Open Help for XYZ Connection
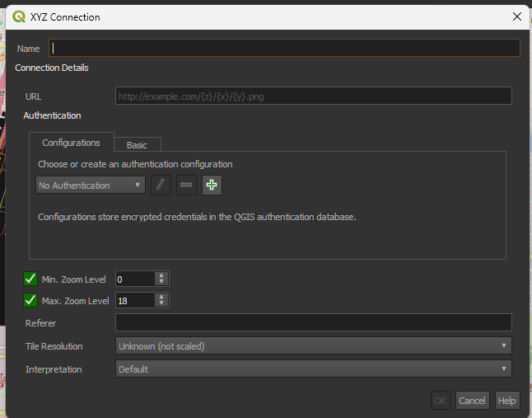This screenshot has width=532, height=418. click(x=507, y=401)
